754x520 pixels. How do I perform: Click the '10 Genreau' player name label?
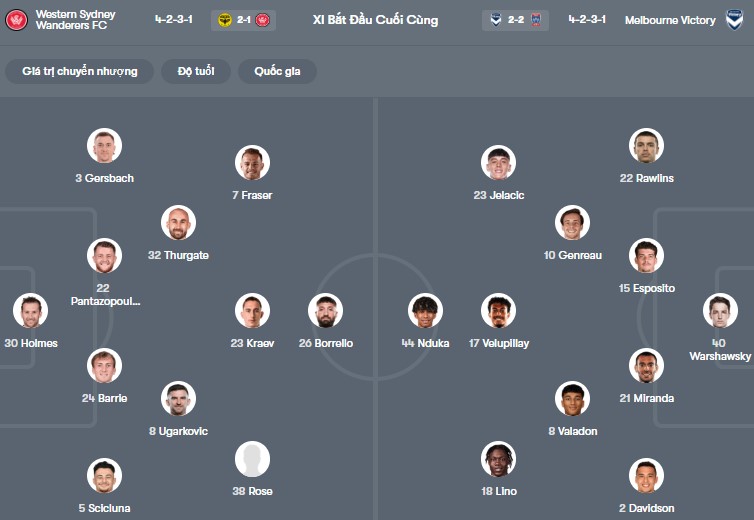573,255
